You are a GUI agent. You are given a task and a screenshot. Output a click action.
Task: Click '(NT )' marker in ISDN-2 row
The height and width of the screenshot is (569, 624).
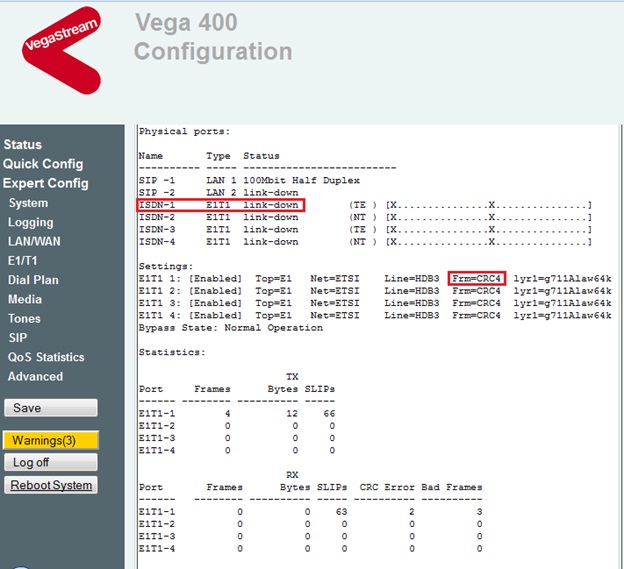pos(363,217)
